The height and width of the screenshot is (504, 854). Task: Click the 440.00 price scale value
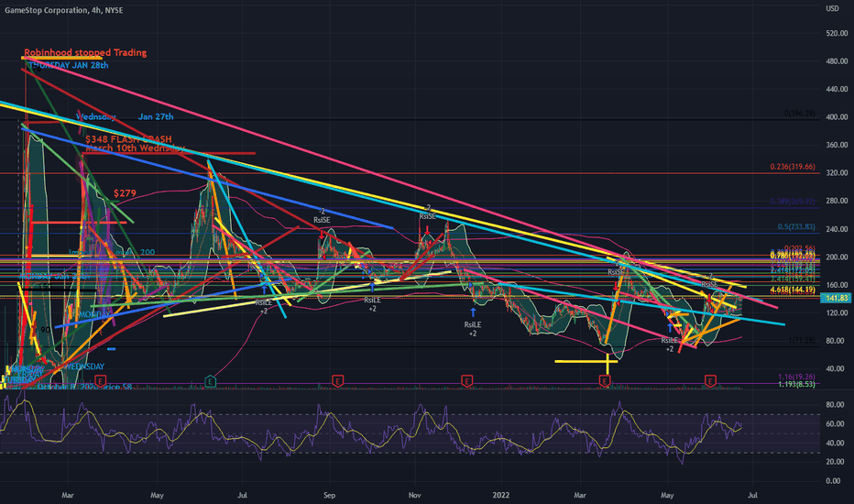pos(837,89)
